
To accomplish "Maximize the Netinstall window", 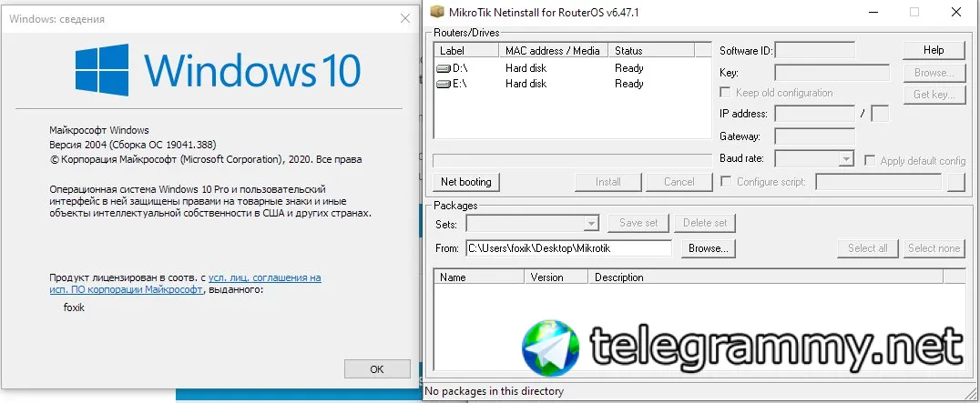I will [x=914, y=12].
